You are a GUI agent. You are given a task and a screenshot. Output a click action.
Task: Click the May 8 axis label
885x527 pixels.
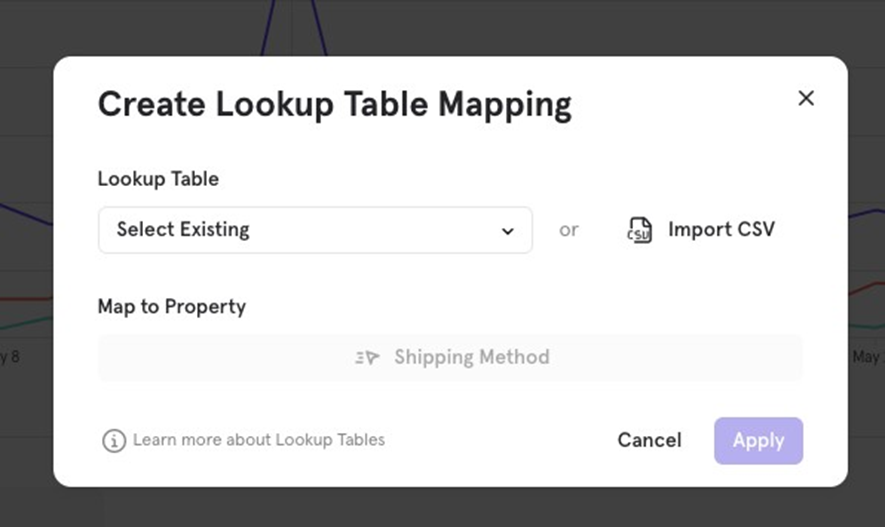pos(10,356)
